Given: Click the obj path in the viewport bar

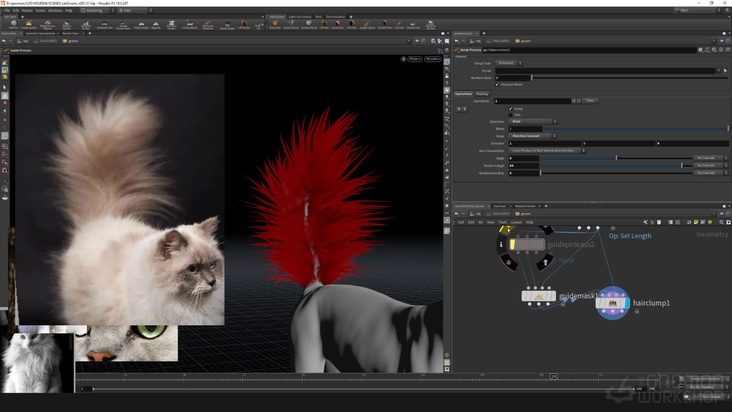Looking at the screenshot, I should [x=25, y=41].
